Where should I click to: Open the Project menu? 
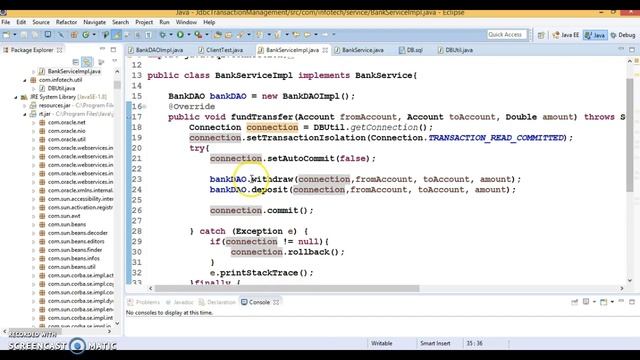(x=144, y=22)
